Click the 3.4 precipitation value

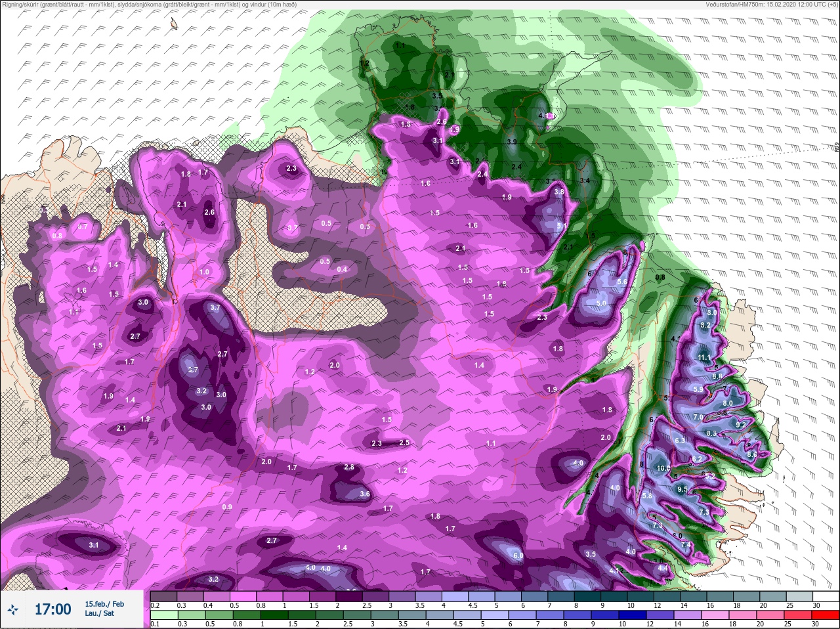point(585,181)
